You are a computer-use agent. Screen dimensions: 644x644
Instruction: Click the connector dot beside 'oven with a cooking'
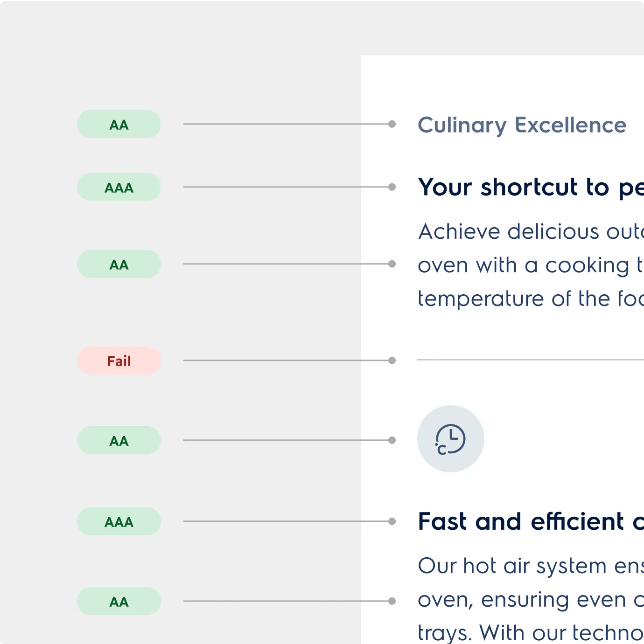tap(392, 264)
